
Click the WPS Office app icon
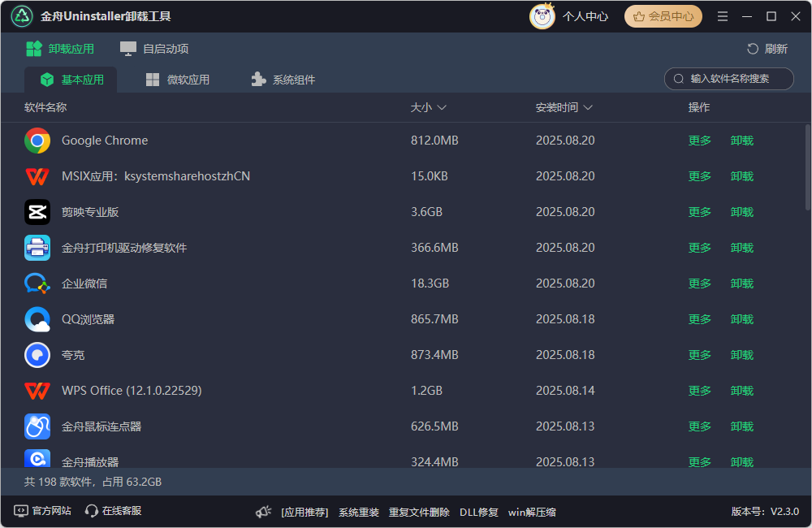click(x=37, y=391)
